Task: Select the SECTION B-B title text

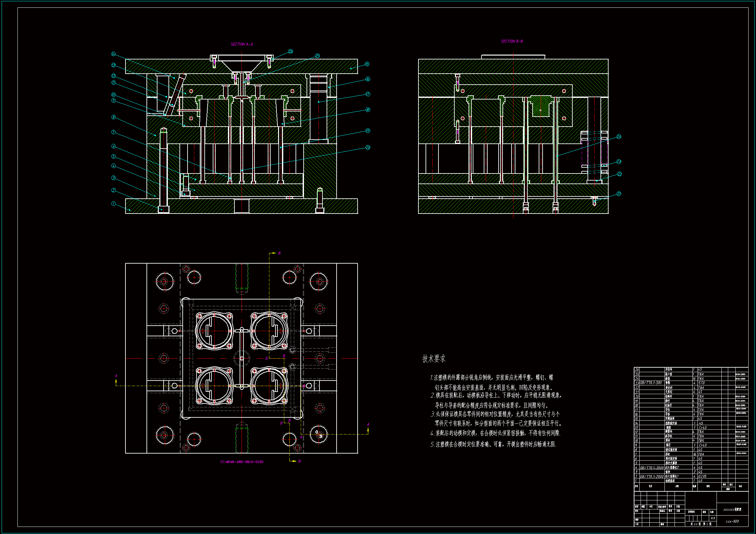Action: 512,41
